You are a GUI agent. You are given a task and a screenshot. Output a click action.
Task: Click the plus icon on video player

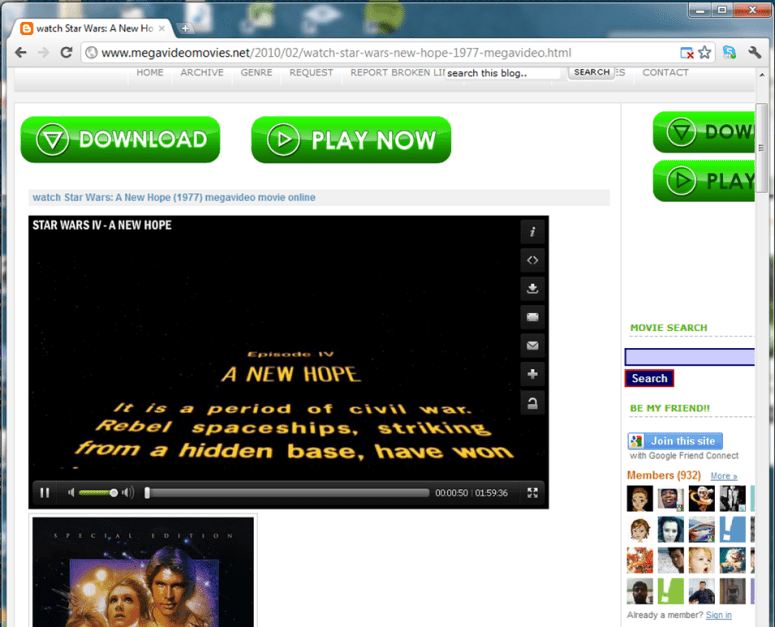[x=532, y=374]
